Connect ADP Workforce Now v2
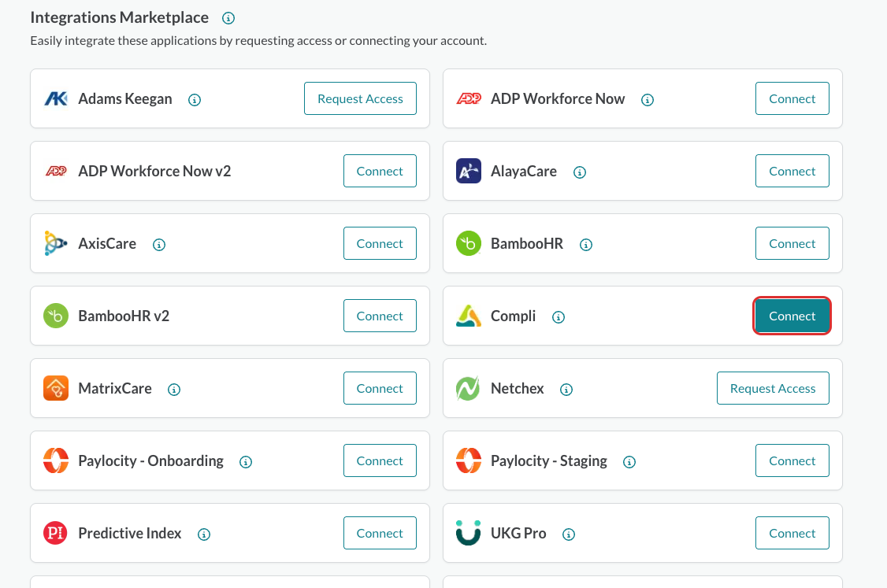 pyautogui.click(x=380, y=171)
